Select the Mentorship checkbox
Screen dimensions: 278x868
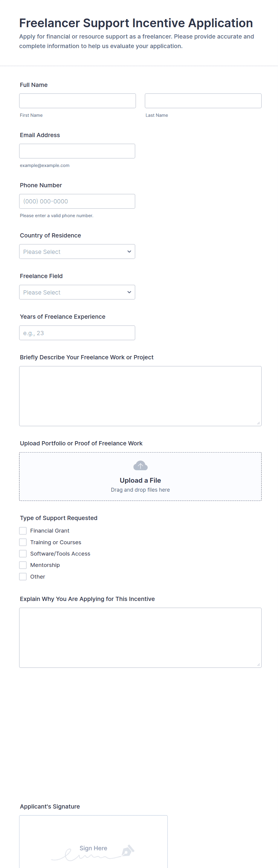click(x=23, y=565)
